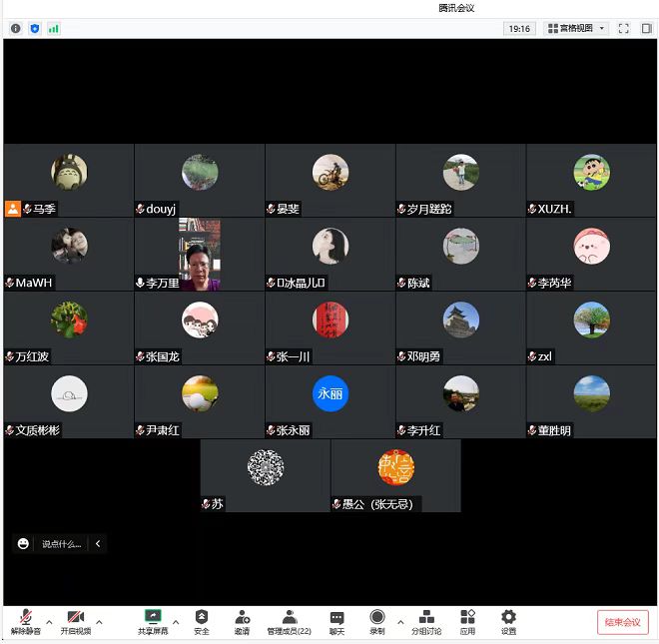Image resolution: width=659 pixels, height=644 pixels.
Task: Expand video options arrow beside 开启视频
Action: [99, 621]
